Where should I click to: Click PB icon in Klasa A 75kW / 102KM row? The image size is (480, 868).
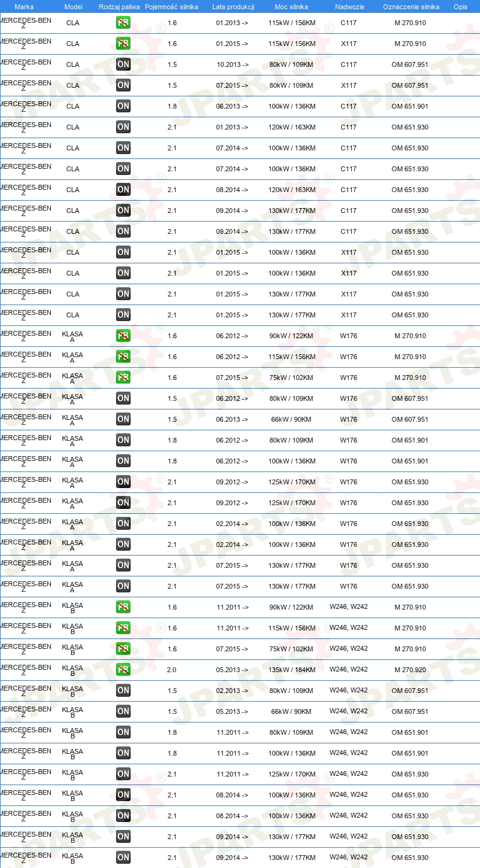[x=123, y=378]
